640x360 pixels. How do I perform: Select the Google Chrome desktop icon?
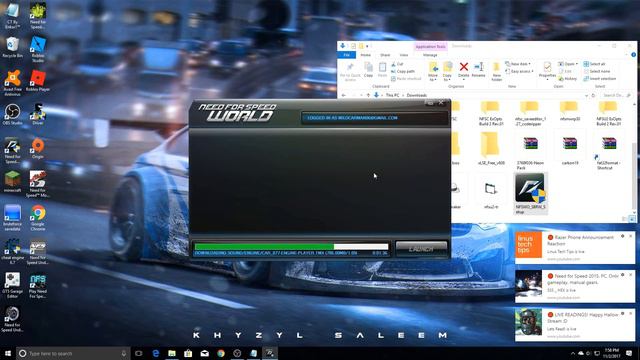point(38,218)
